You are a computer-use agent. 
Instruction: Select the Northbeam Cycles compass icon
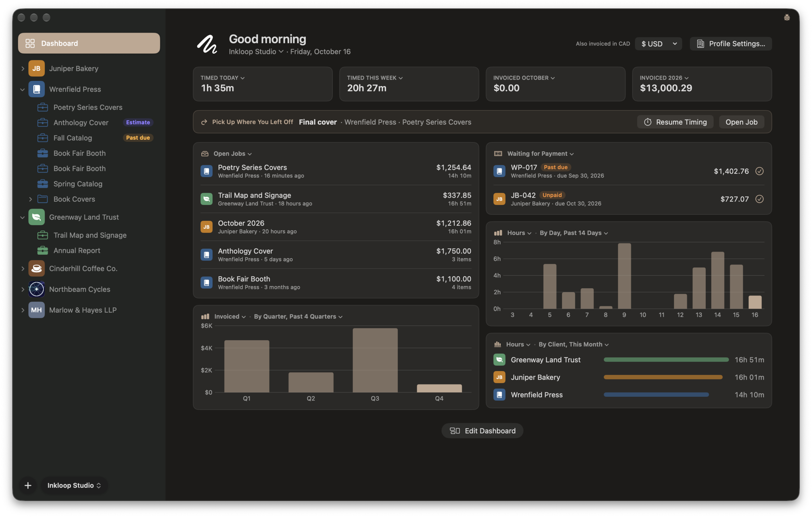click(36, 289)
